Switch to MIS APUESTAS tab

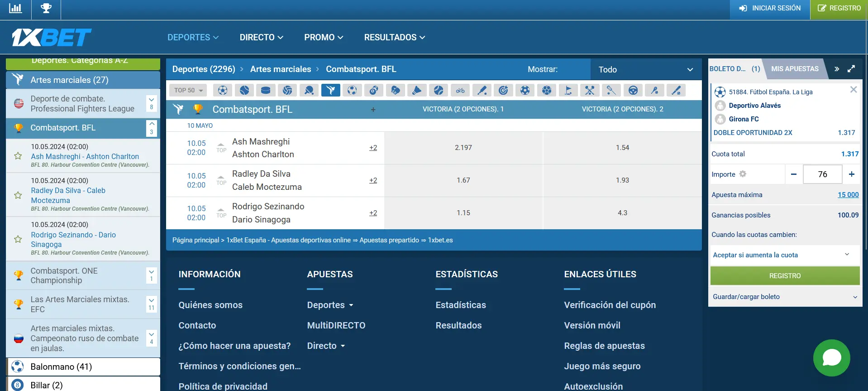795,69
